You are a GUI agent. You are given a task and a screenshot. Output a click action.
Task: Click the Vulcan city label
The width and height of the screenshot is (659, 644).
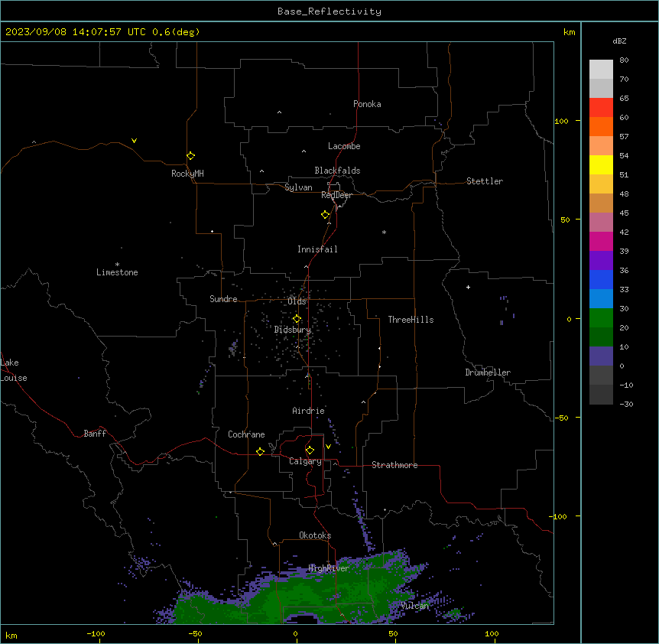pos(414,606)
